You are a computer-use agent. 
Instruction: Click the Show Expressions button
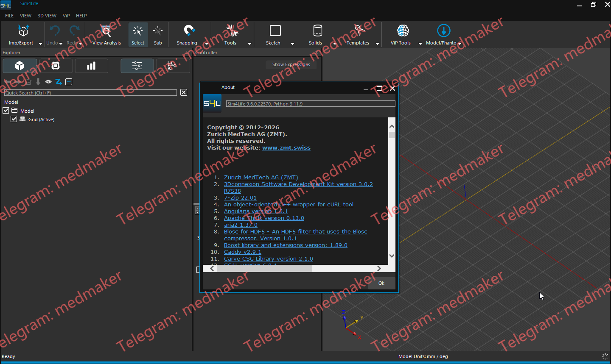point(291,64)
